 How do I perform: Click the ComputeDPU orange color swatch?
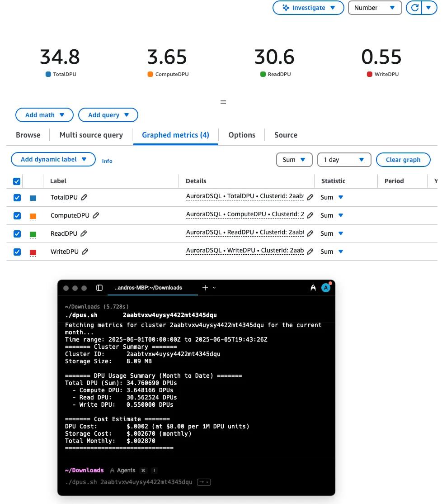click(33, 216)
